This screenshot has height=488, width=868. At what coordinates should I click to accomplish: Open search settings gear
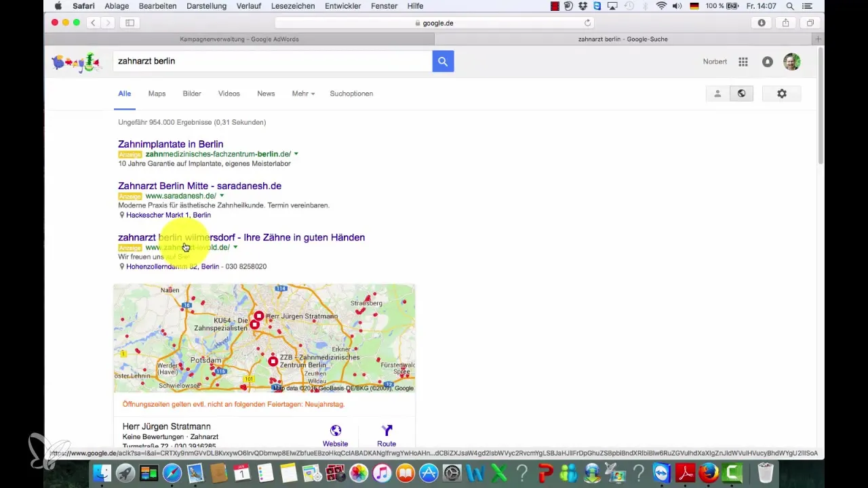(x=781, y=94)
